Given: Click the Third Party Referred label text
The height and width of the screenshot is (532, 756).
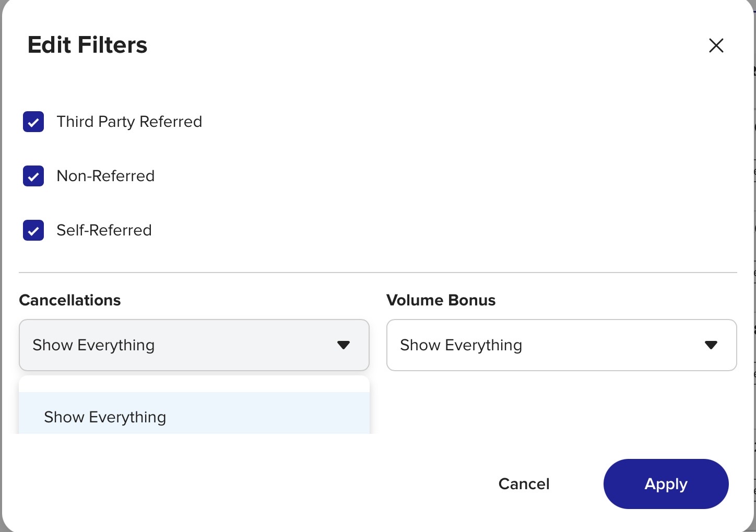Looking at the screenshot, I should 129,122.
